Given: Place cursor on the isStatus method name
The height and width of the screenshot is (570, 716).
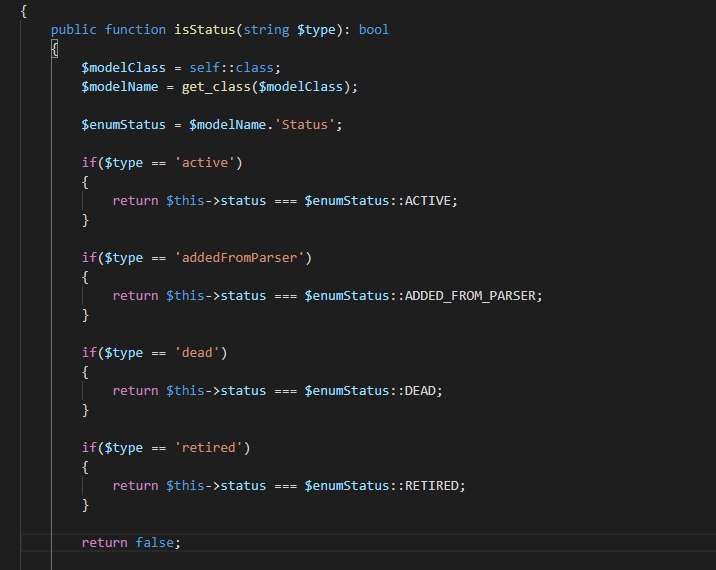Looking at the screenshot, I should [204, 30].
